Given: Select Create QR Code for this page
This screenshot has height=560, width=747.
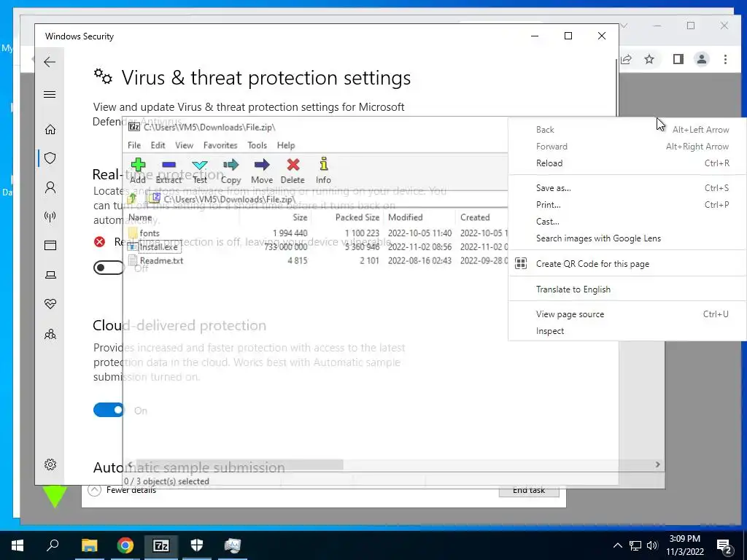Looking at the screenshot, I should pos(627,264).
